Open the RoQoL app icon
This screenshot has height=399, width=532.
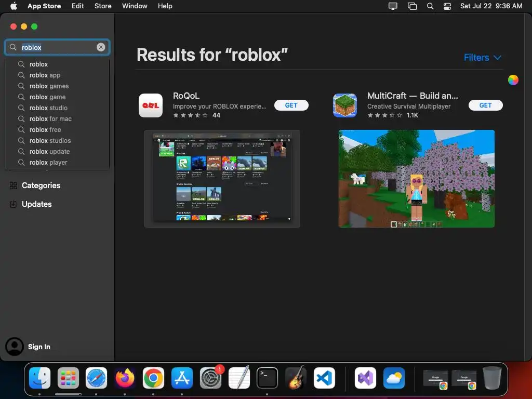(x=151, y=105)
